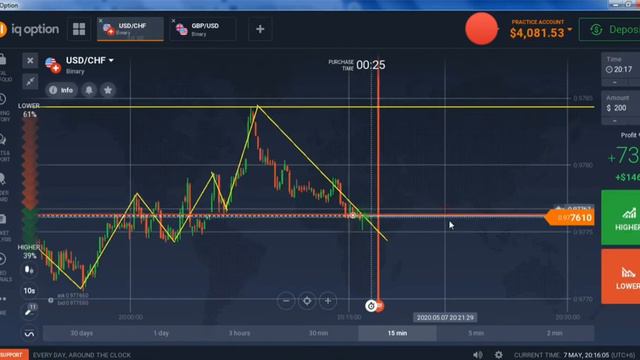Select the 5 min timeframe
Viewport: 640px width, 360px height.
click(476, 333)
